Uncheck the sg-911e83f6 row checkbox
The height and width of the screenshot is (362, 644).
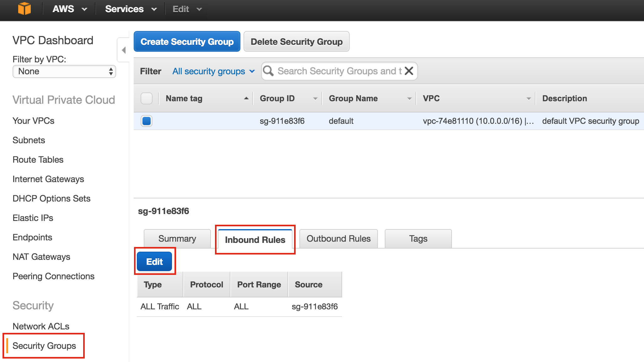coord(147,121)
